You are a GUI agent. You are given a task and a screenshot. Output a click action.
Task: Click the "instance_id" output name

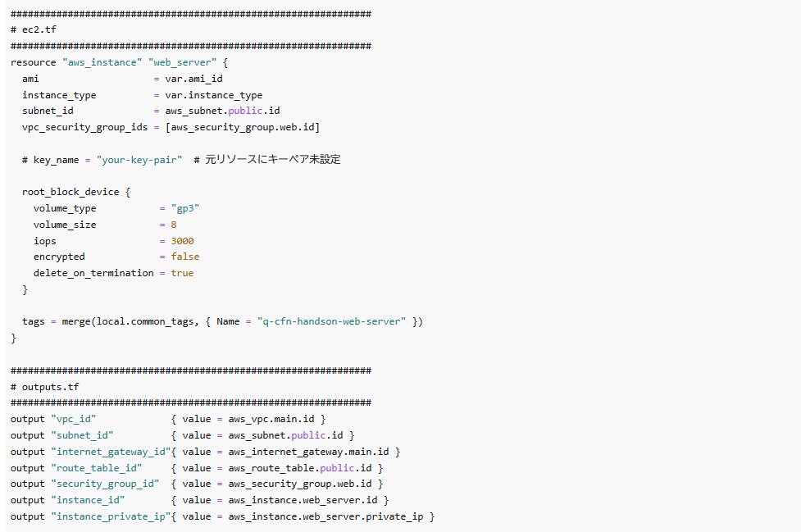pos(88,500)
